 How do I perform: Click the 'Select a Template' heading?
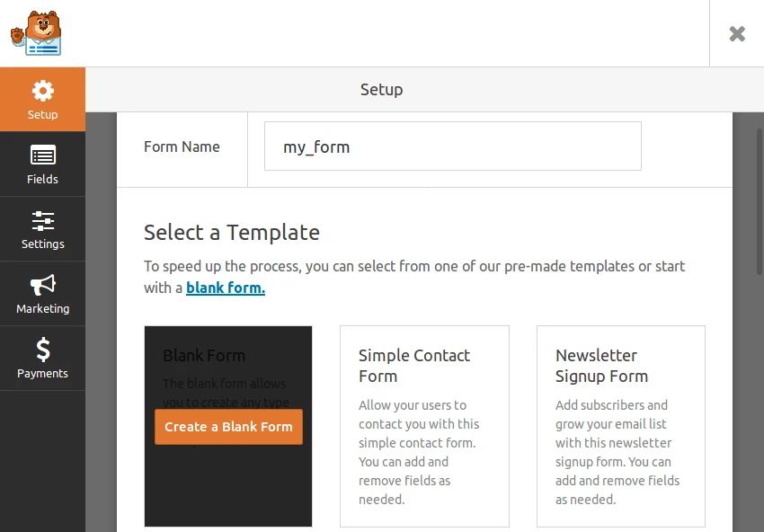click(x=231, y=233)
